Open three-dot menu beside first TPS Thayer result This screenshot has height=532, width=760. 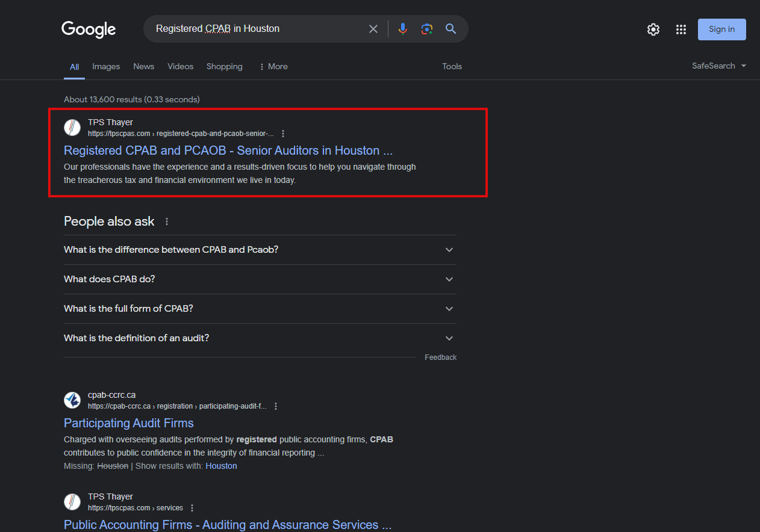[283, 134]
